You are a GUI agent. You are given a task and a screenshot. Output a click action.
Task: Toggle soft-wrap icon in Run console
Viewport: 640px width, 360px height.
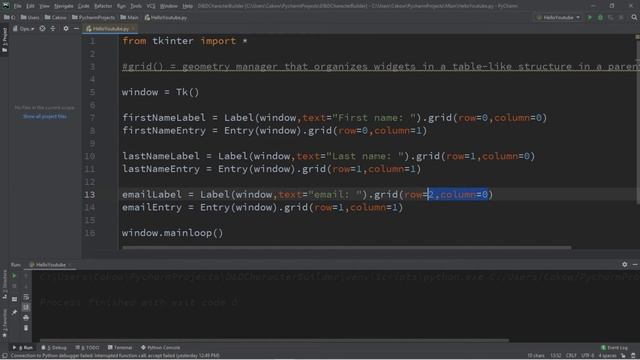26,297
